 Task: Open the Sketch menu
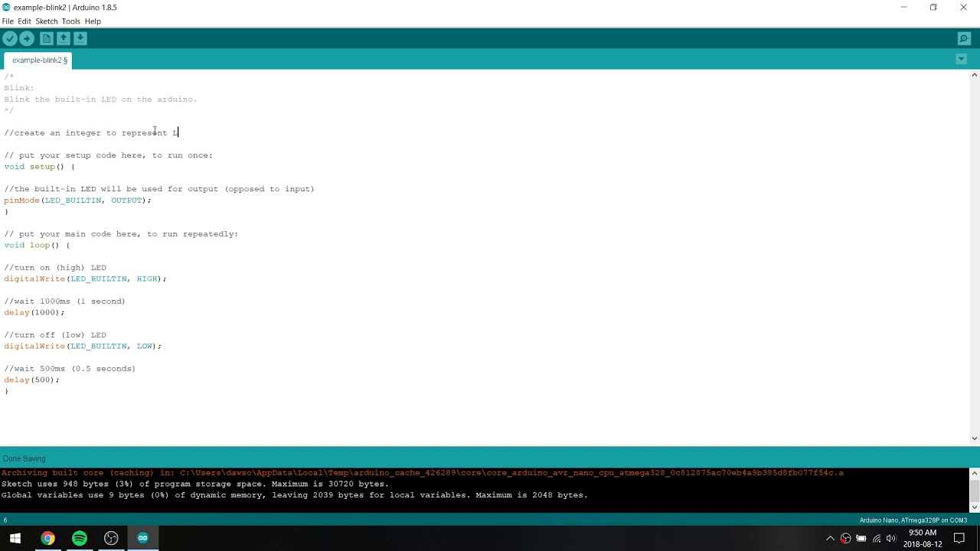(x=47, y=21)
